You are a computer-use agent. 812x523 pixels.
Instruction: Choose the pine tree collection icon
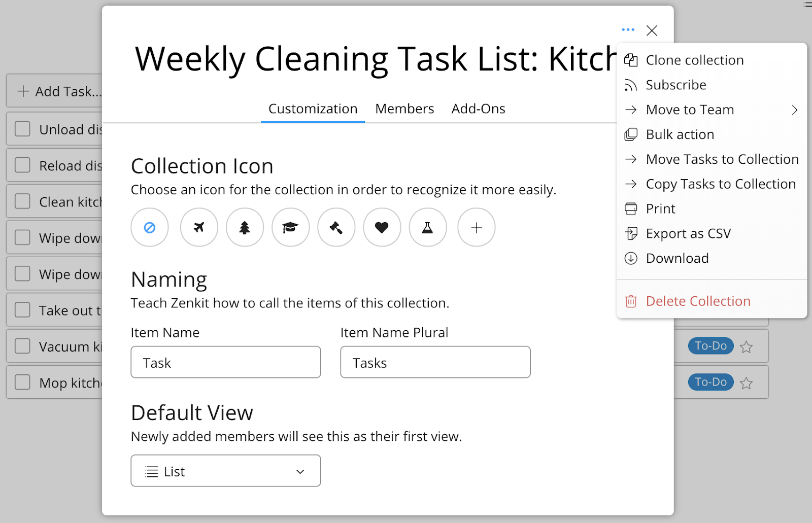coord(245,227)
